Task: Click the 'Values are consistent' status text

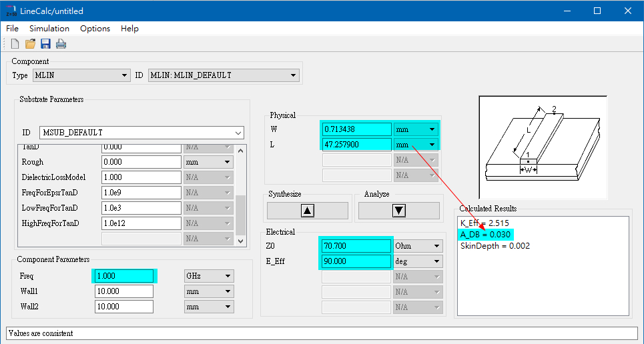Action: pos(41,333)
